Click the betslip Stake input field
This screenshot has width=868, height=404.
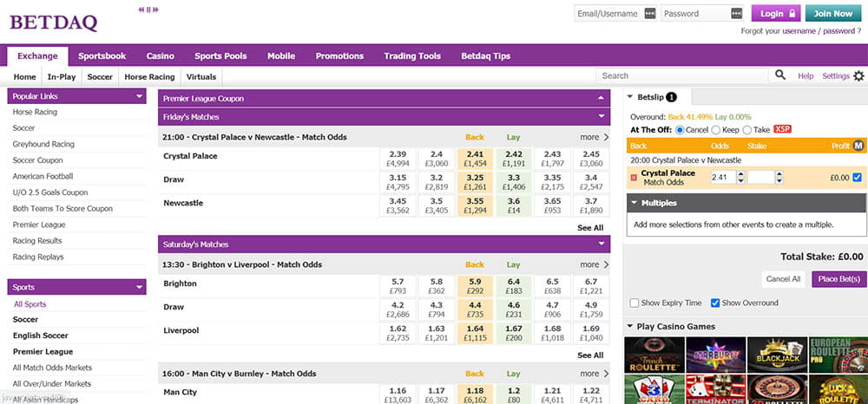761,178
